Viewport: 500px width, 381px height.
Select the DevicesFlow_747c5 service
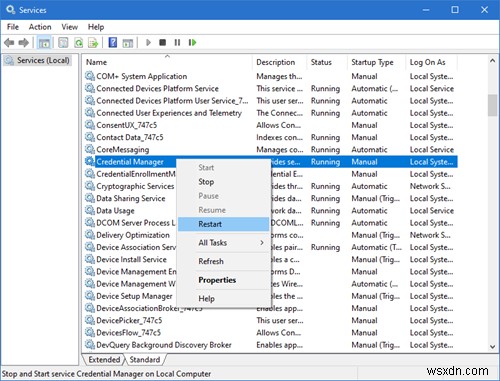click(x=270, y=332)
